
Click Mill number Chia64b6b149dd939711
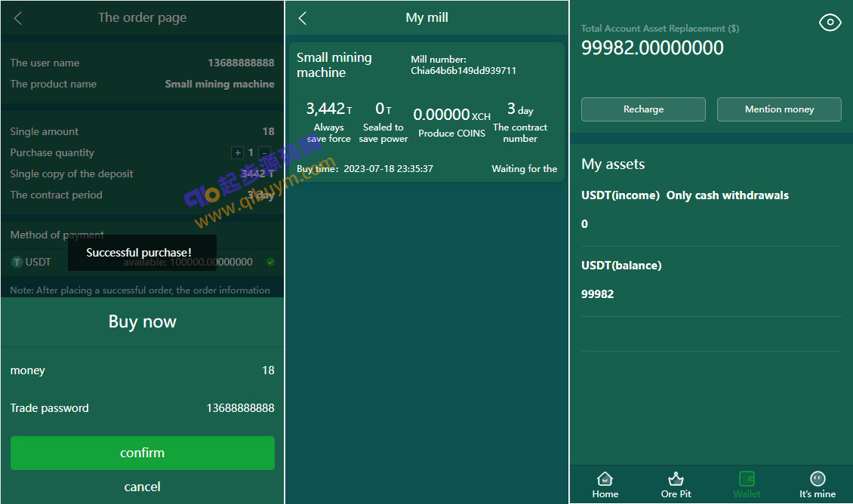click(463, 65)
